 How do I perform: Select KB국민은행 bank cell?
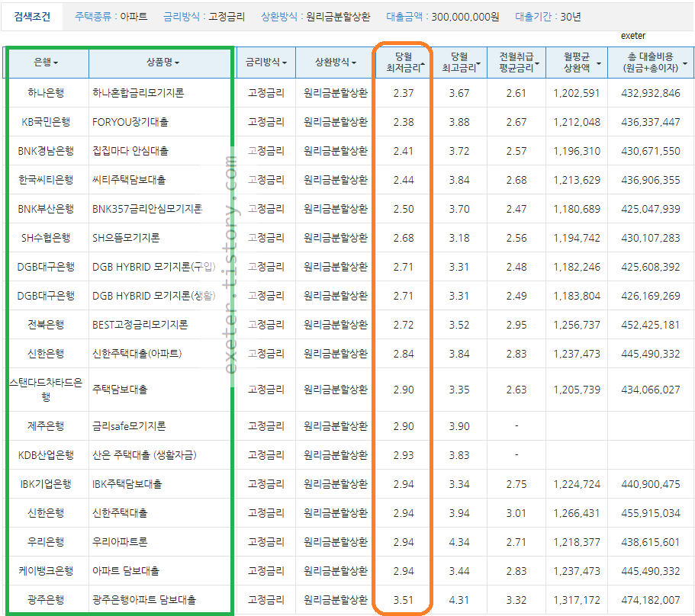46,122
